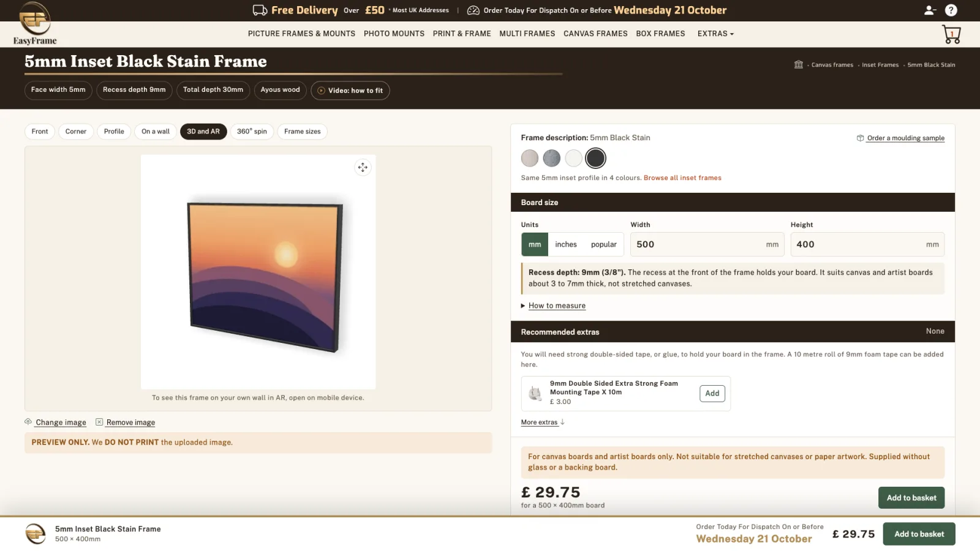Open the 360° spin view

point(252,132)
